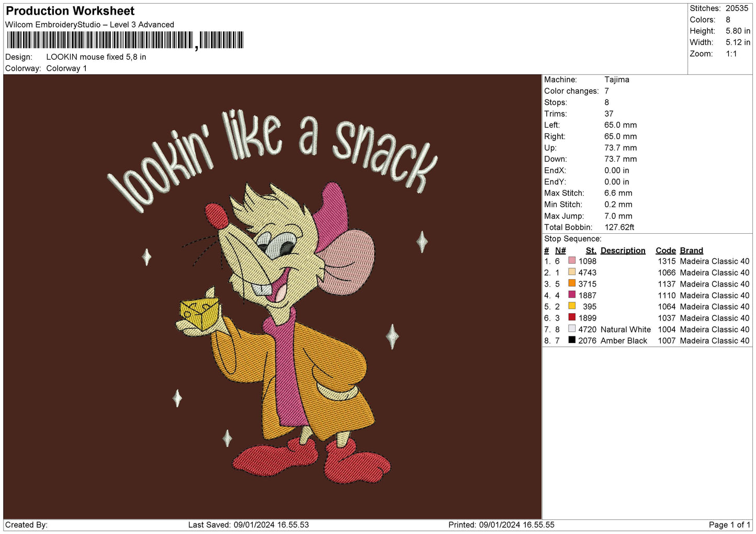Click 'Wilcom EmbroideryStudio – Level 3 Advanced' text

pos(89,25)
